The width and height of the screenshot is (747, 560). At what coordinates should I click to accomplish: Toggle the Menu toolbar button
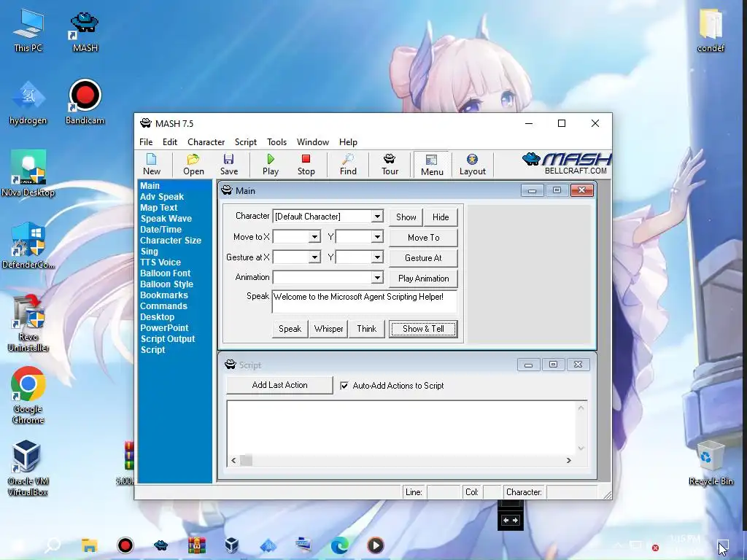[x=432, y=166]
